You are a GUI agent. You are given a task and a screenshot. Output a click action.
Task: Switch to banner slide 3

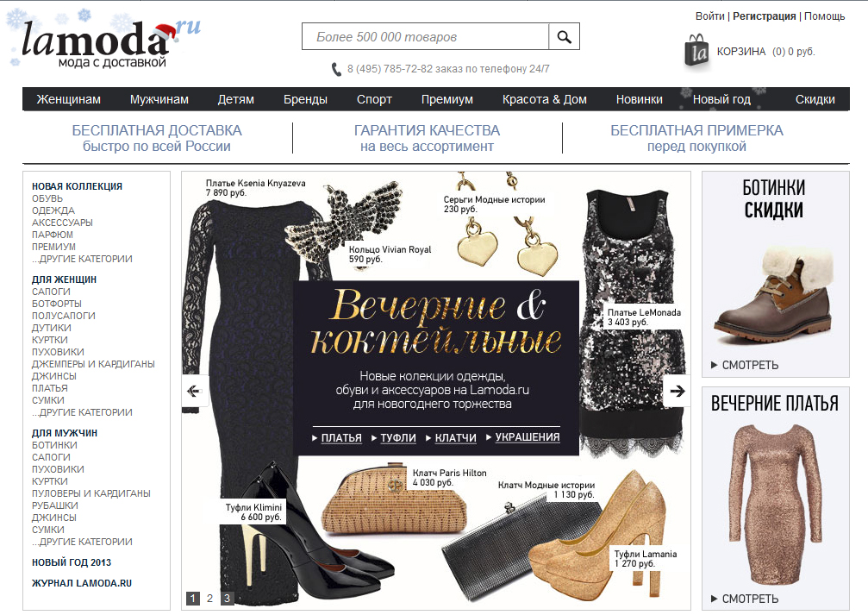[x=227, y=599]
